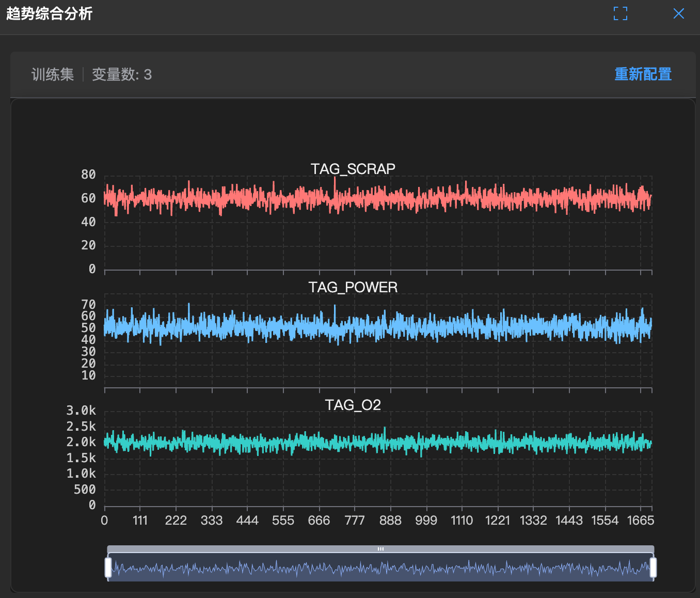The image size is (700, 598).
Task: Click the 0 x-axis tick label
Action: (x=104, y=521)
